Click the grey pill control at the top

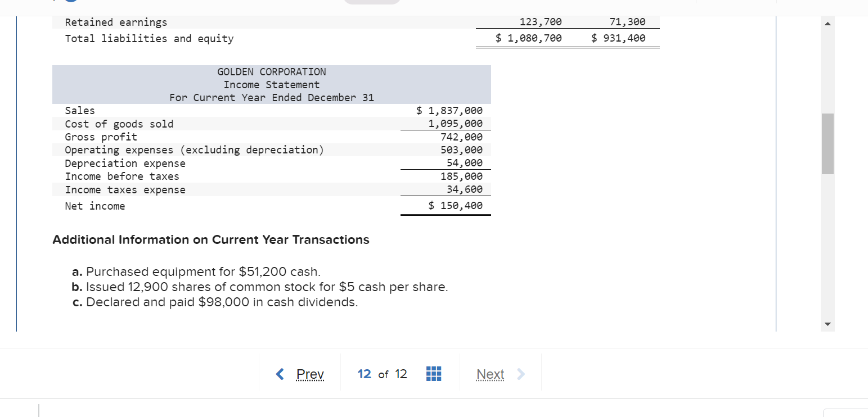click(x=371, y=2)
